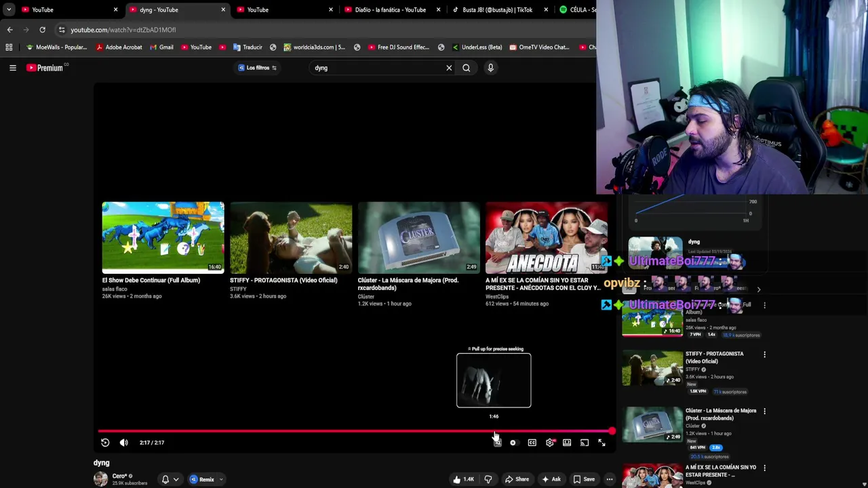868x488 pixels.
Task: Click the Los filtros button
Action: point(258,68)
